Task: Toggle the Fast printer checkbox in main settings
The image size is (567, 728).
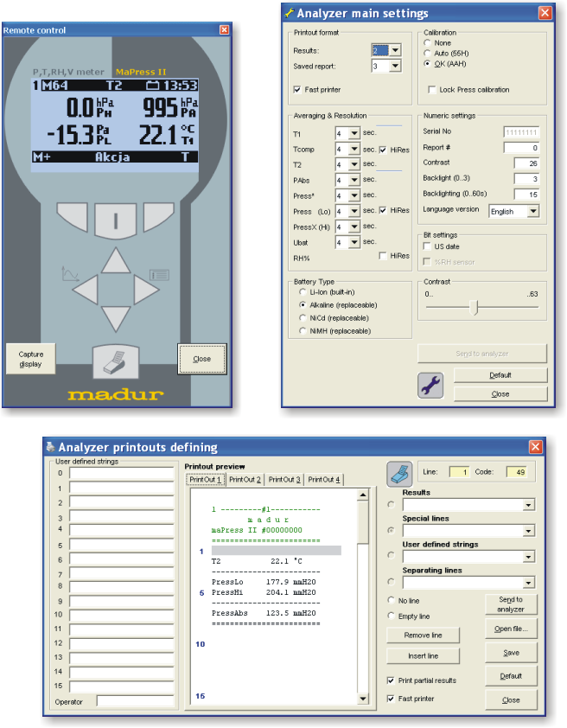Action: coord(297,90)
